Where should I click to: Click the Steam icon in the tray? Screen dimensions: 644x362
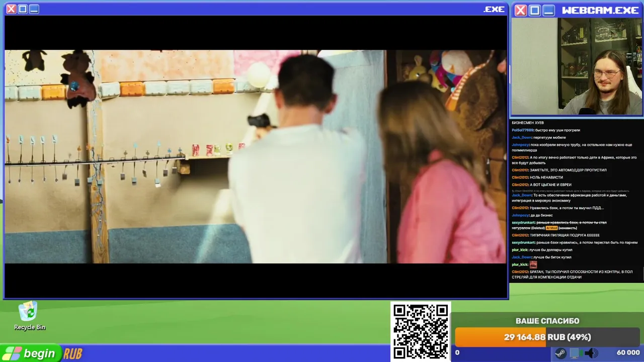[x=560, y=353]
